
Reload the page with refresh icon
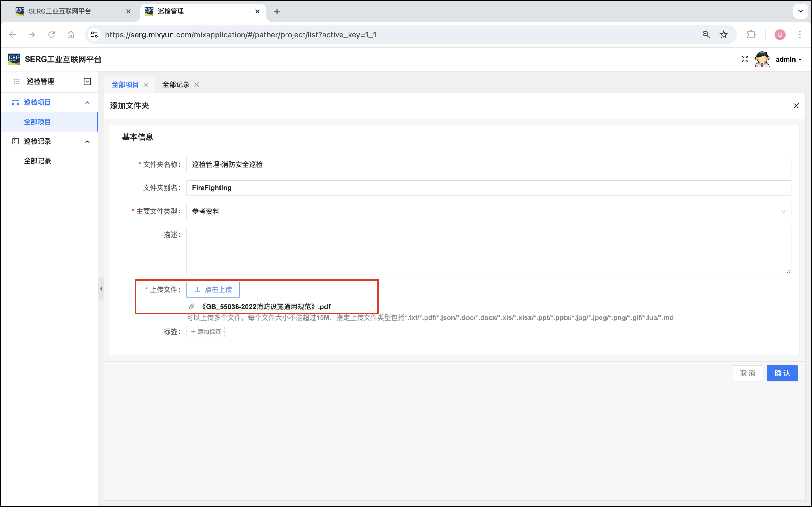(51, 34)
